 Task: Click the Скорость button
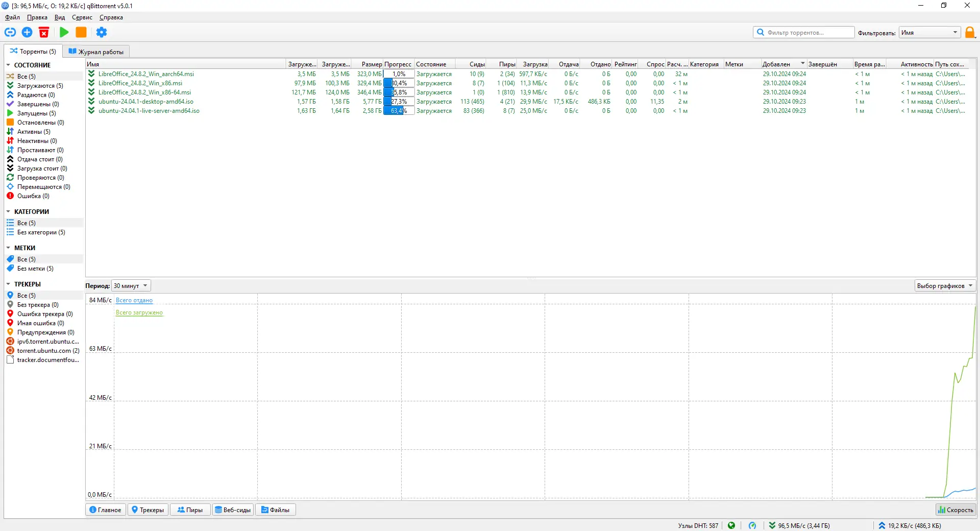955,510
